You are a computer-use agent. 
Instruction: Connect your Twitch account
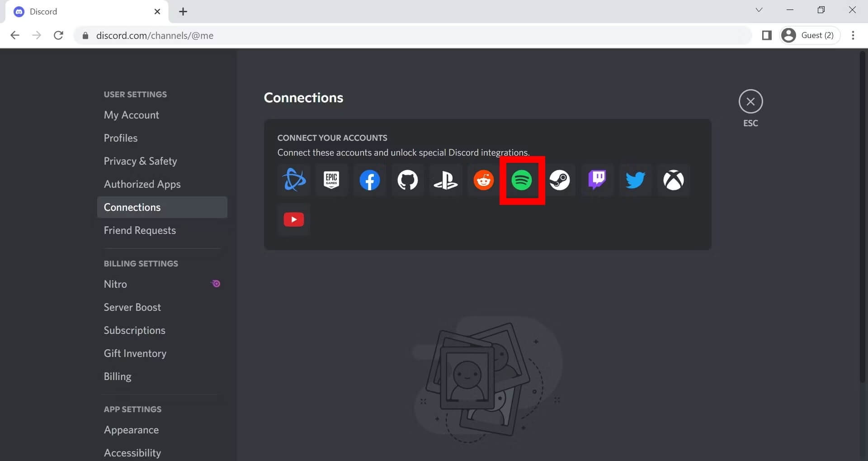tap(597, 180)
